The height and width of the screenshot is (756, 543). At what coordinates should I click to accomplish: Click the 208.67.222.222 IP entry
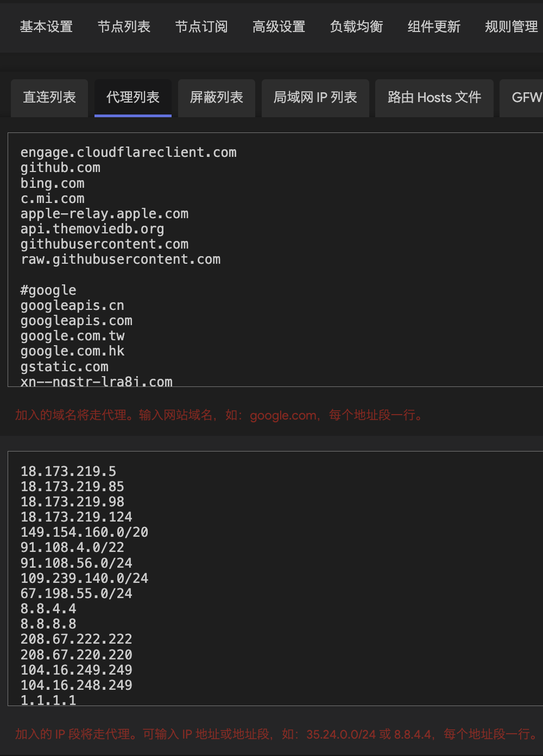(x=77, y=639)
